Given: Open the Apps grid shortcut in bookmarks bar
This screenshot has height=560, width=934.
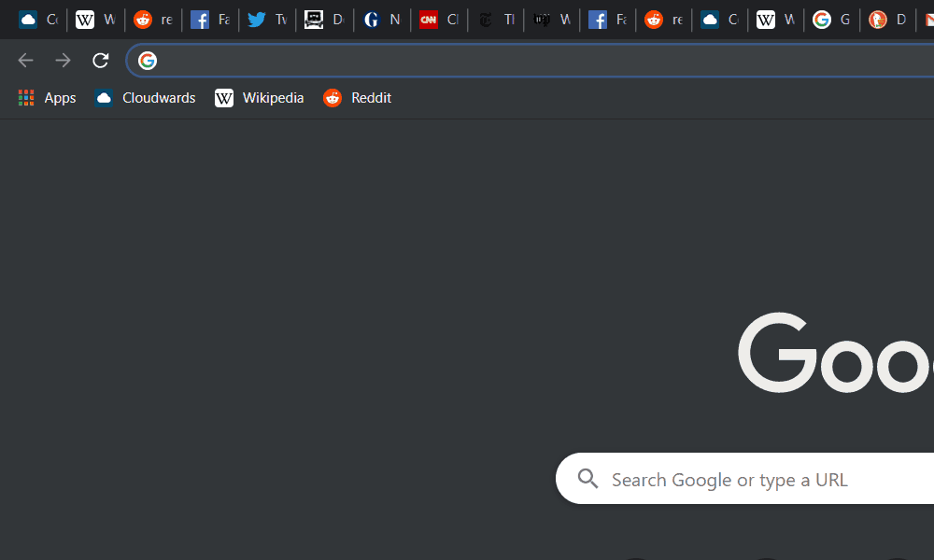Looking at the screenshot, I should tap(47, 98).
